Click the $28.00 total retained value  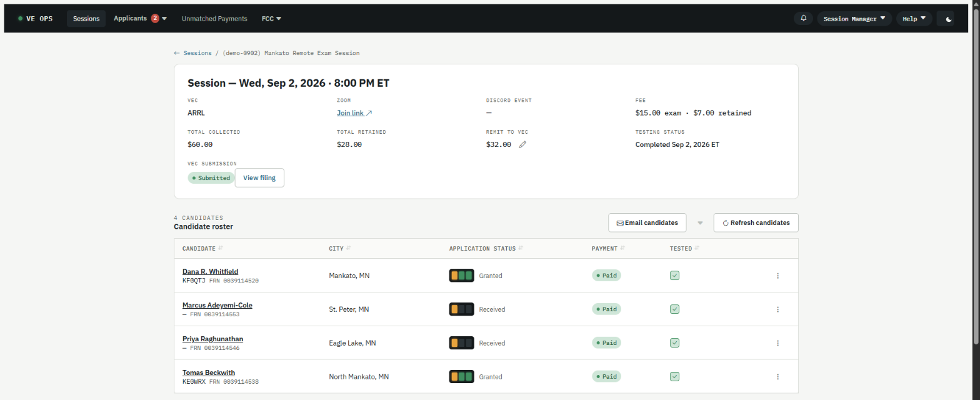pyautogui.click(x=349, y=144)
